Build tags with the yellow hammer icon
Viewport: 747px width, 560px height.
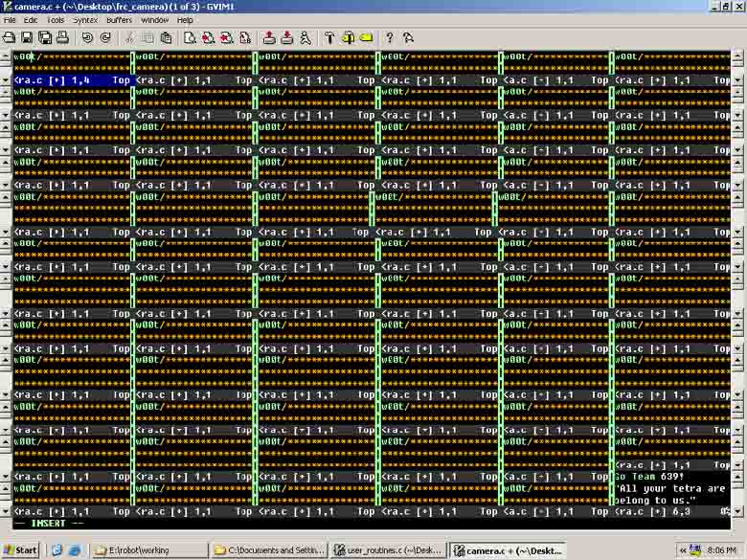[x=348, y=37]
